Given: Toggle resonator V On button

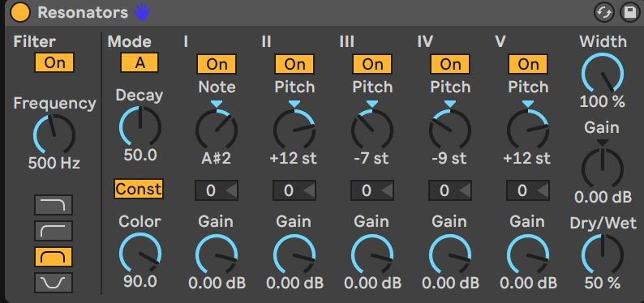Looking at the screenshot, I should coord(528,64).
